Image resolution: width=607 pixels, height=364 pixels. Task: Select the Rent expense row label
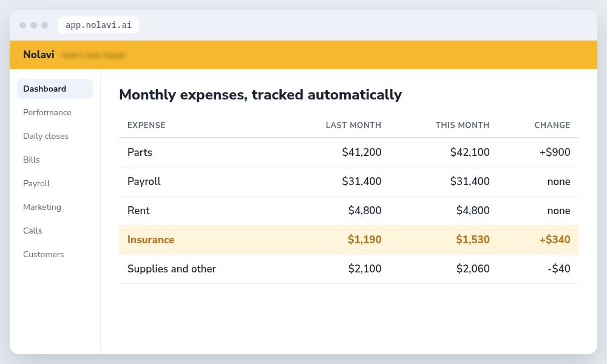pos(138,211)
